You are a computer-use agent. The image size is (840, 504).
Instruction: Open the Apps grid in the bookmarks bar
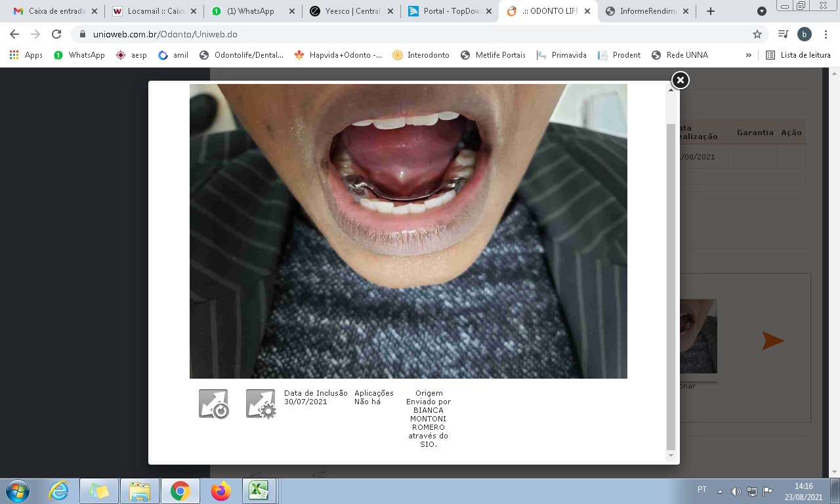coord(26,55)
